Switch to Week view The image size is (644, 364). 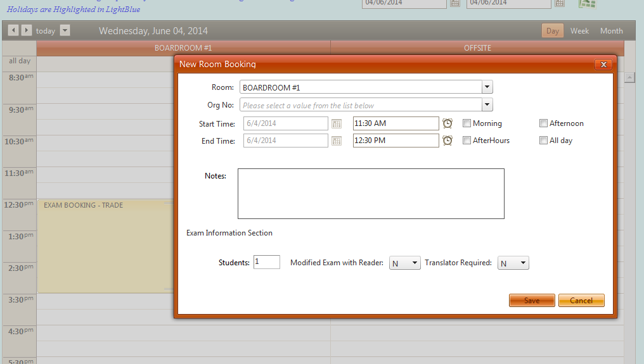(x=579, y=31)
